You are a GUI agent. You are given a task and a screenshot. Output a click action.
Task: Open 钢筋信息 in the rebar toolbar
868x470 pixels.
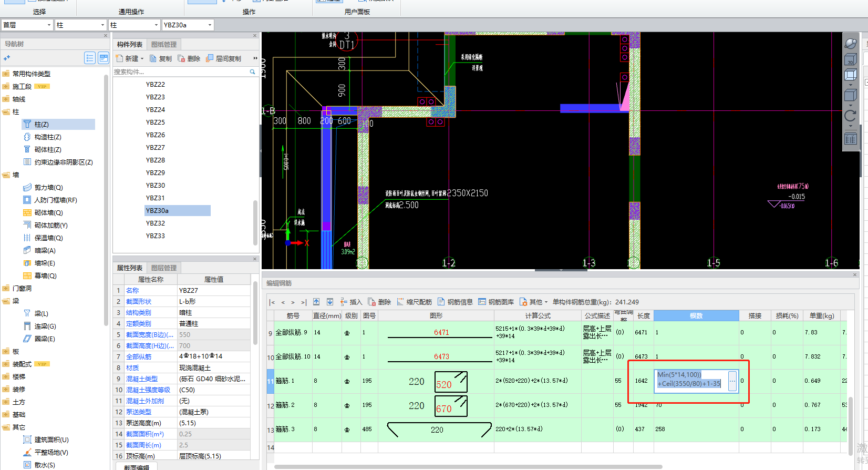pos(456,302)
